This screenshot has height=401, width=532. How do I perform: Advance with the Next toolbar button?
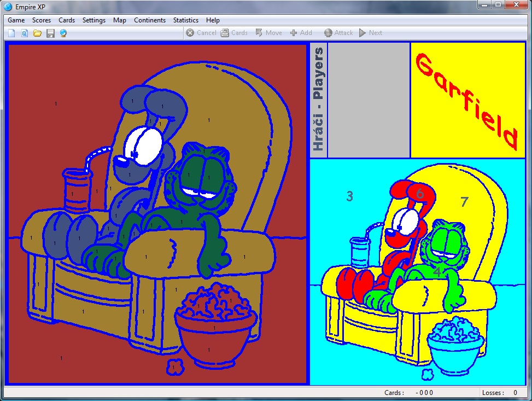click(x=371, y=33)
